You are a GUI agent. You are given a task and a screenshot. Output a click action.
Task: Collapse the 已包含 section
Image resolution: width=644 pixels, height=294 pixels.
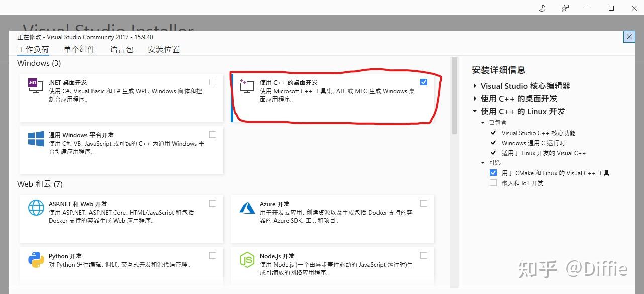coord(483,123)
